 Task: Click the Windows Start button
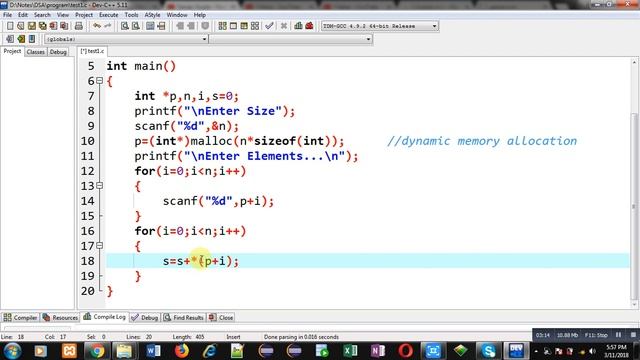(12, 351)
